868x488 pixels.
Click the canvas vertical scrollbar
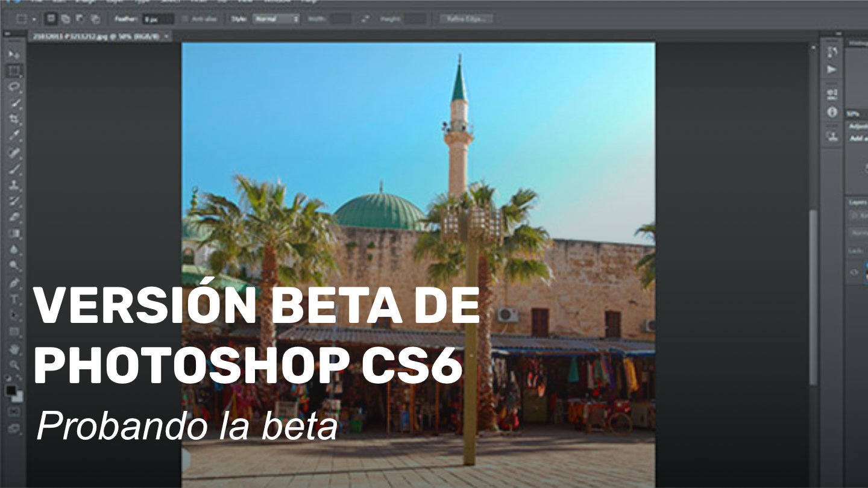pyautogui.click(x=813, y=298)
